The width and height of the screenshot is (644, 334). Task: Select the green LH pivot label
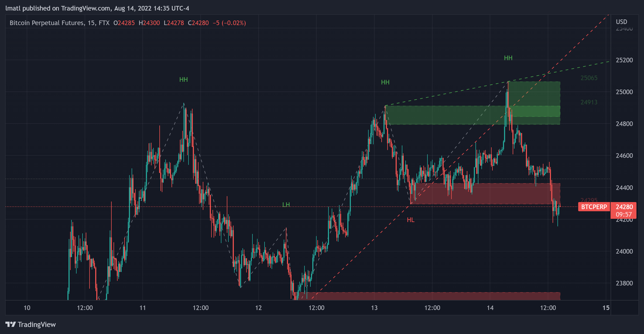coord(286,205)
